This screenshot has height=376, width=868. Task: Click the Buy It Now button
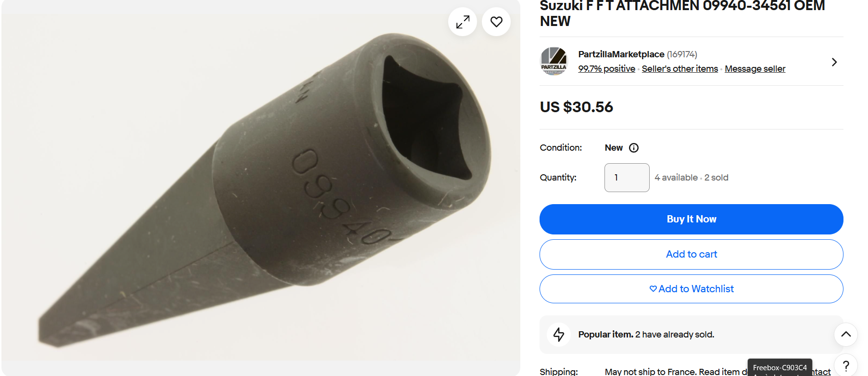coord(691,219)
